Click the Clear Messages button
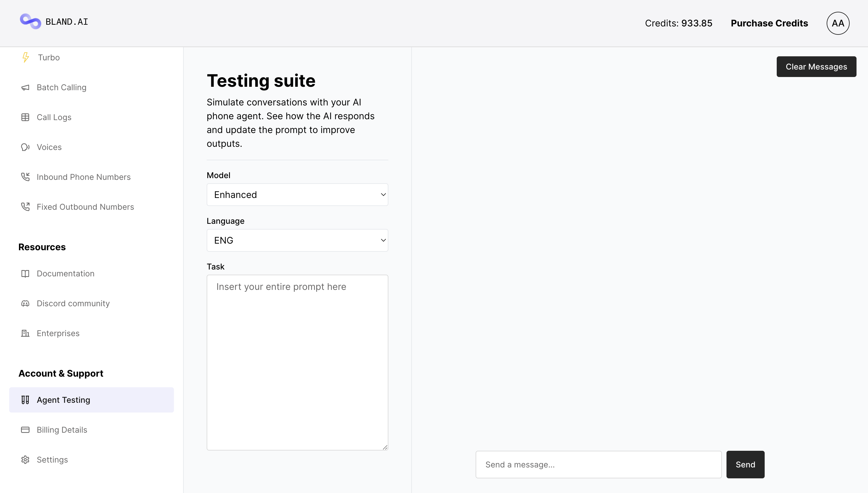868x493 pixels. point(816,66)
